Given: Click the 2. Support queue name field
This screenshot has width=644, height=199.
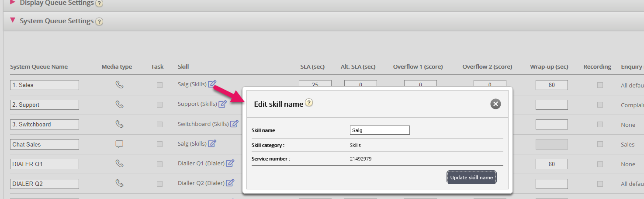Looking at the screenshot, I should click(x=45, y=105).
